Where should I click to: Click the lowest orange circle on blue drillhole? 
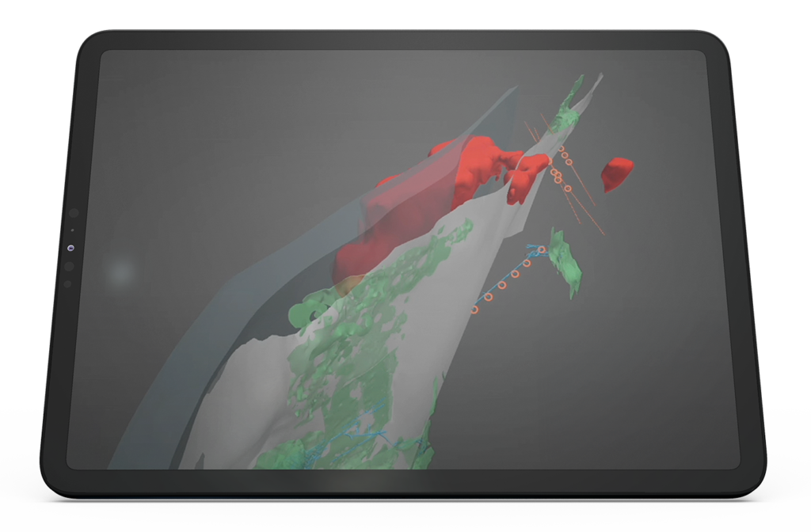pos(475,310)
